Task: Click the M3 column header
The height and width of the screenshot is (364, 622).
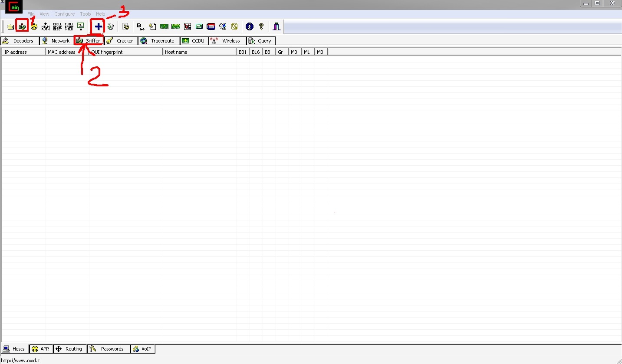Action: (321, 52)
